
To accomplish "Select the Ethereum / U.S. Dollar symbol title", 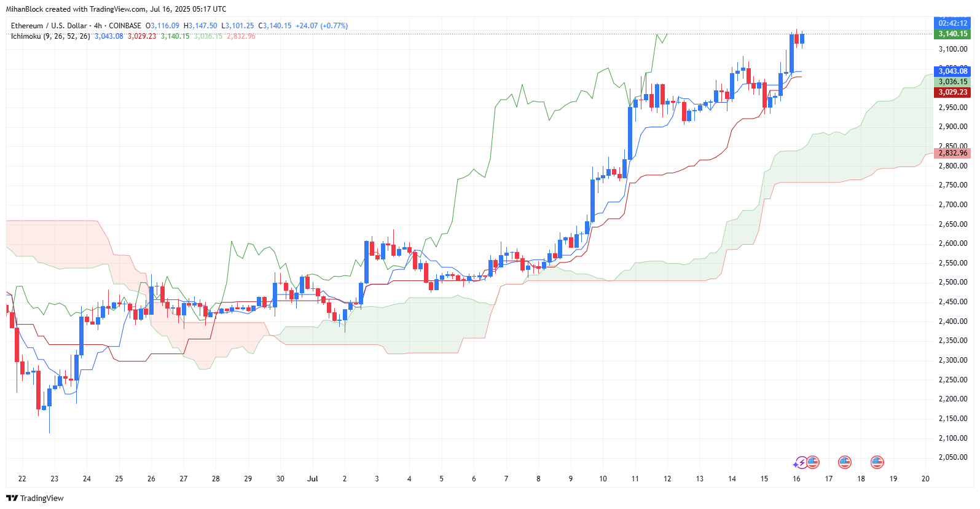I will click(49, 26).
